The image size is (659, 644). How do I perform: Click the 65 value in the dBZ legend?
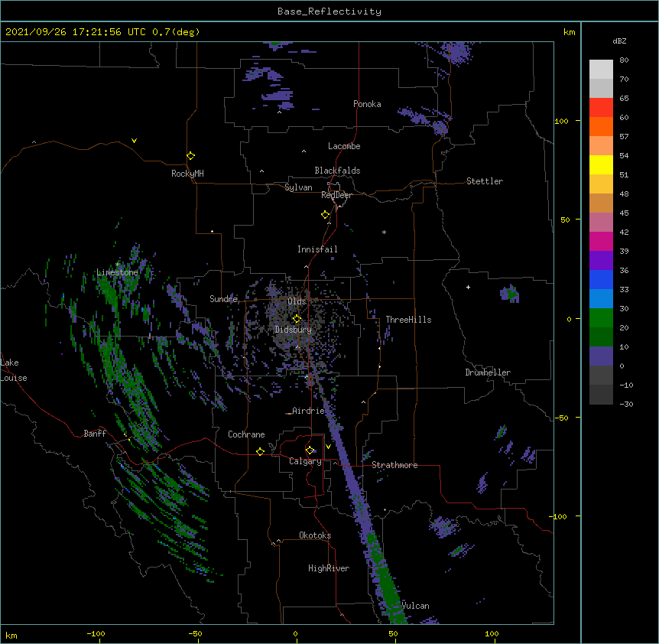coord(624,98)
